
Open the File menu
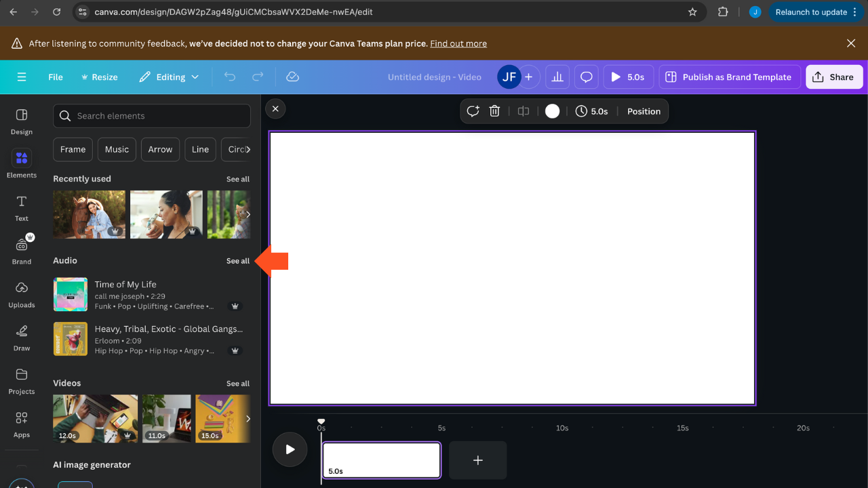click(x=55, y=77)
